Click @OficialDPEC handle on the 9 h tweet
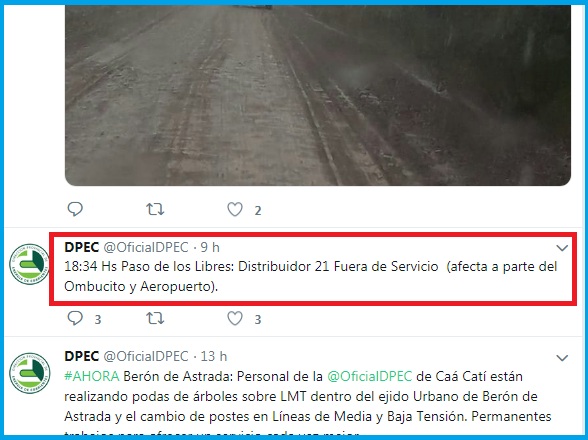This screenshot has height=440, width=588. (146, 247)
